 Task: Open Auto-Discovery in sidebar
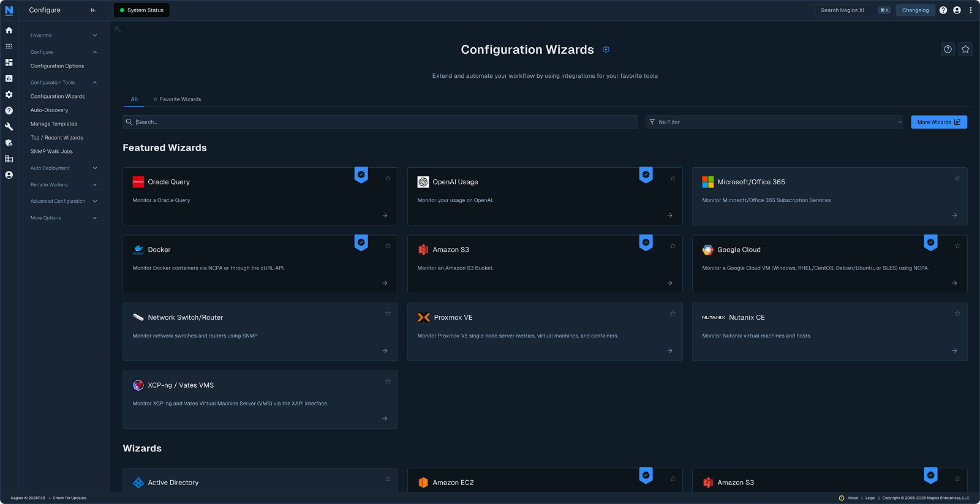tap(50, 110)
